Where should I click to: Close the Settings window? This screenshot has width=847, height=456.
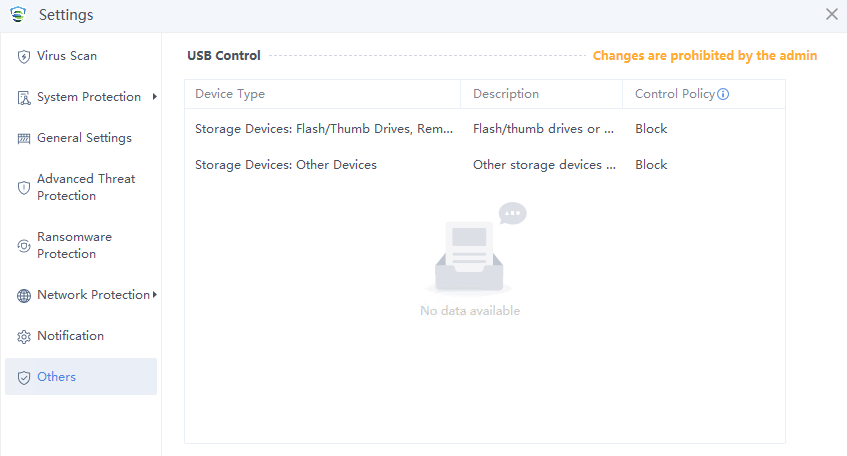(831, 14)
